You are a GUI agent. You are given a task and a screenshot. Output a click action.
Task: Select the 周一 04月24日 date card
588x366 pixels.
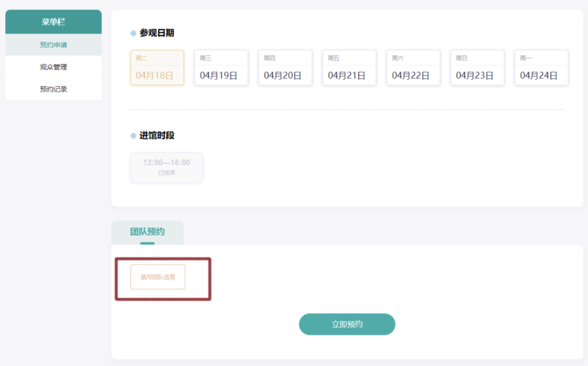(541, 68)
